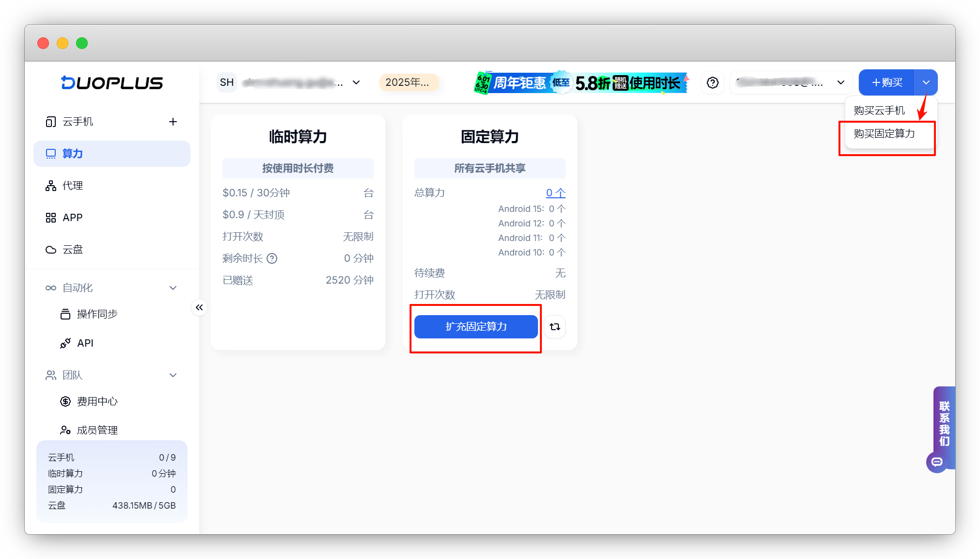Screen dimensions: 980x559
Task: Open 代理 page from sidebar
Action: point(73,186)
